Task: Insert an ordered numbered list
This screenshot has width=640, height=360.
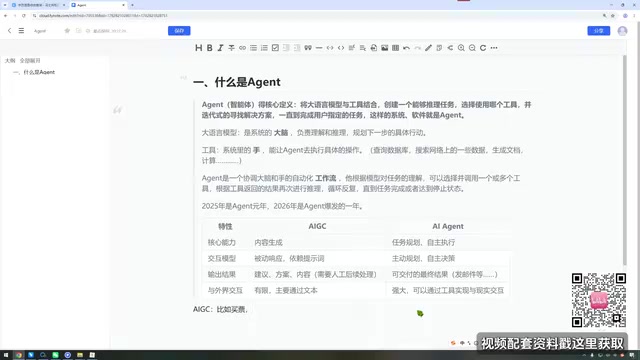Action: [264, 48]
